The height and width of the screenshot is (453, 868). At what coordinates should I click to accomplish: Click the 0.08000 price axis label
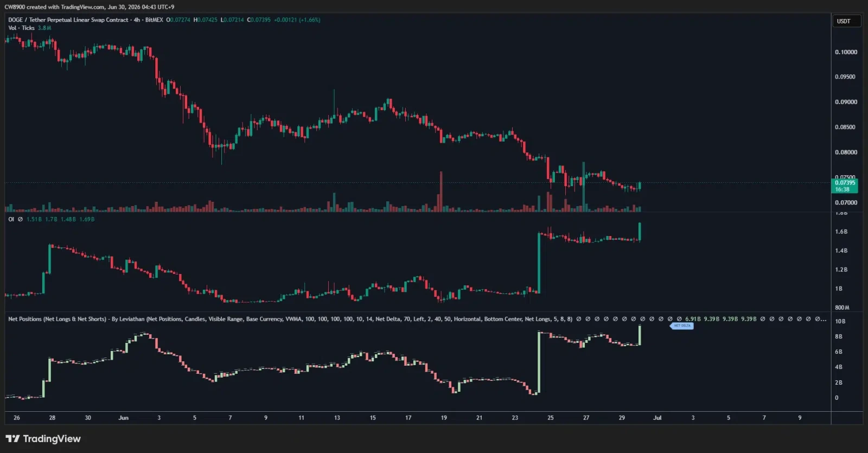(846, 152)
